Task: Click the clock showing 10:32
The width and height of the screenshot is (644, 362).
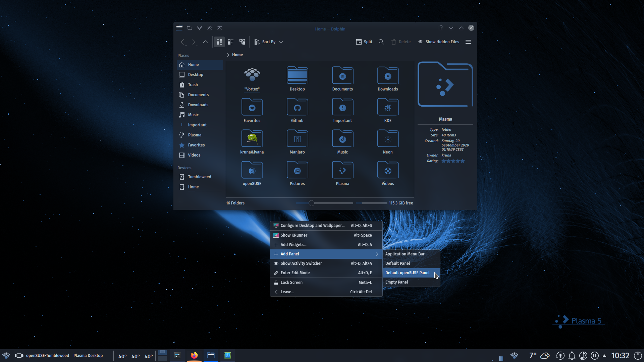Action: pyautogui.click(x=620, y=356)
